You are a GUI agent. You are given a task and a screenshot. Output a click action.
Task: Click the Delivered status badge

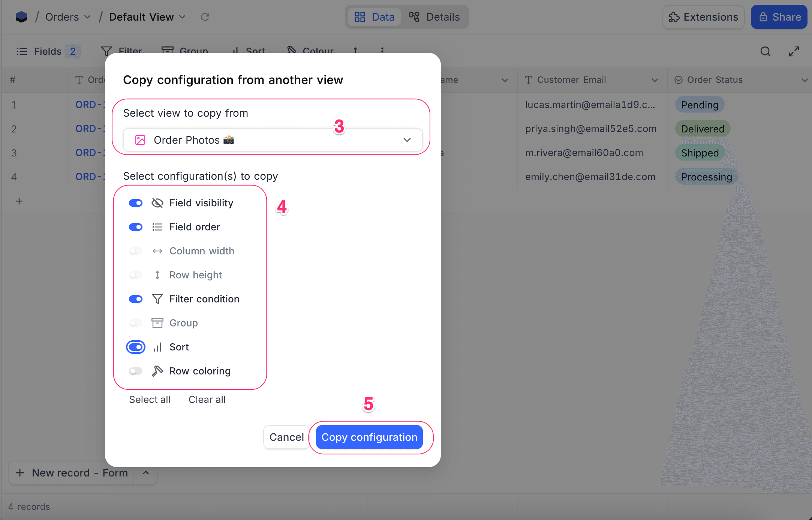(702, 128)
